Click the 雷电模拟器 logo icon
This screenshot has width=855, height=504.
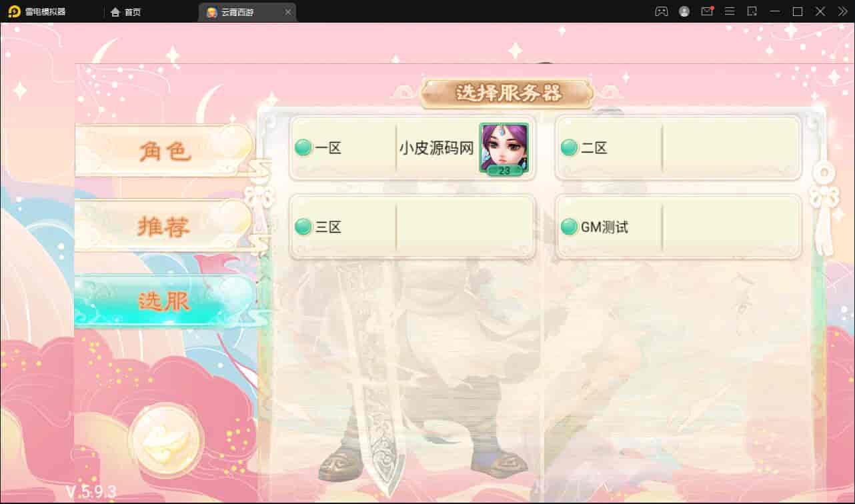pos(14,11)
